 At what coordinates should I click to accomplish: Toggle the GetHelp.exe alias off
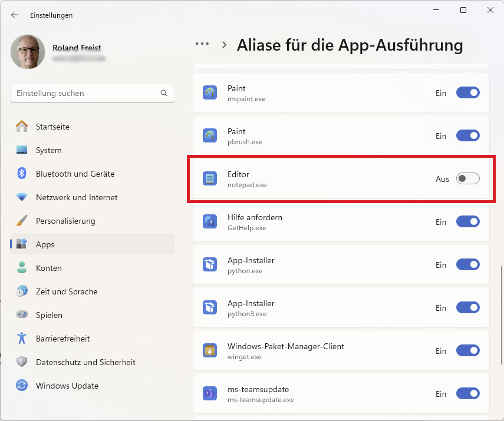(x=467, y=221)
